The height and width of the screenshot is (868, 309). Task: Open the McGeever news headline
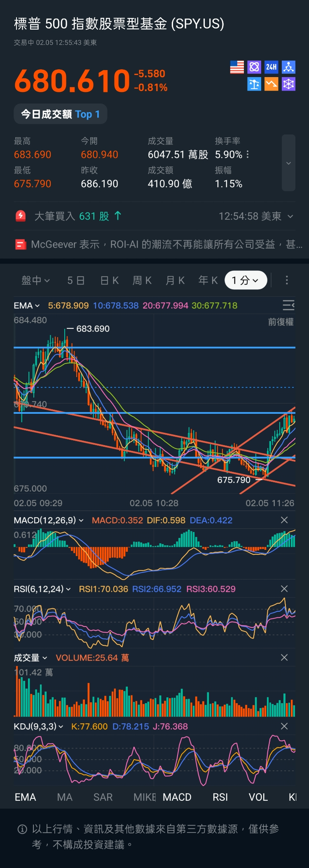point(166,244)
